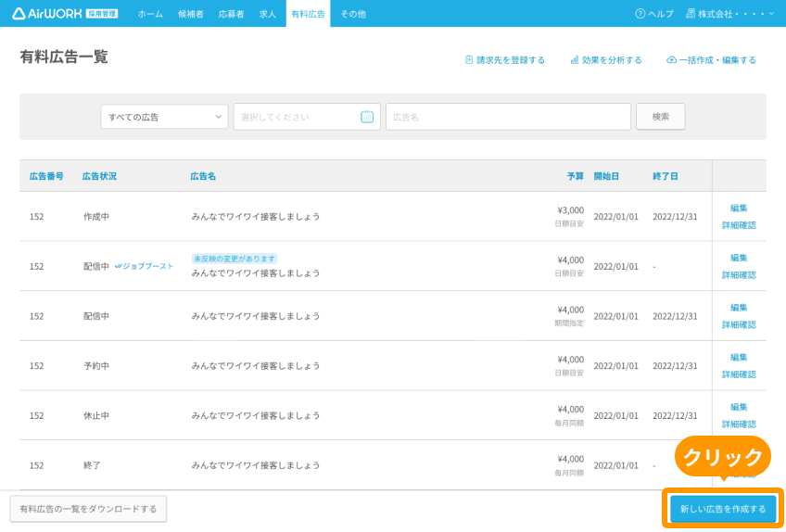This screenshot has height=532, width=786.
Task: Switch to the 応募者 tab
Action: pos(231,14)
